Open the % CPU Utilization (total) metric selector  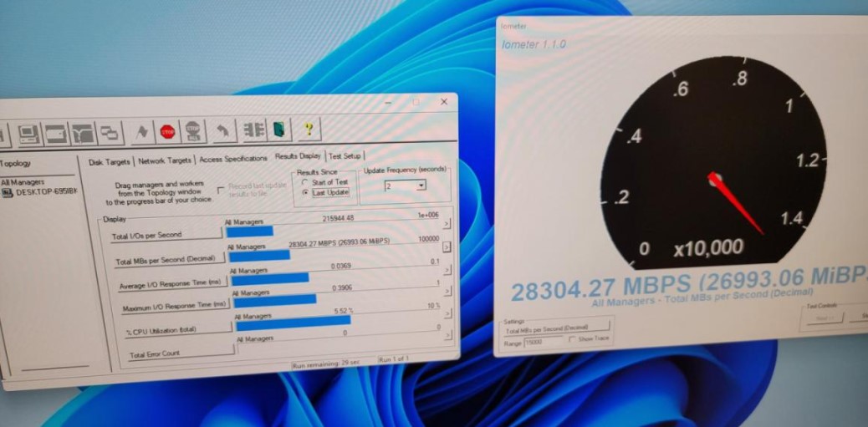178,330
